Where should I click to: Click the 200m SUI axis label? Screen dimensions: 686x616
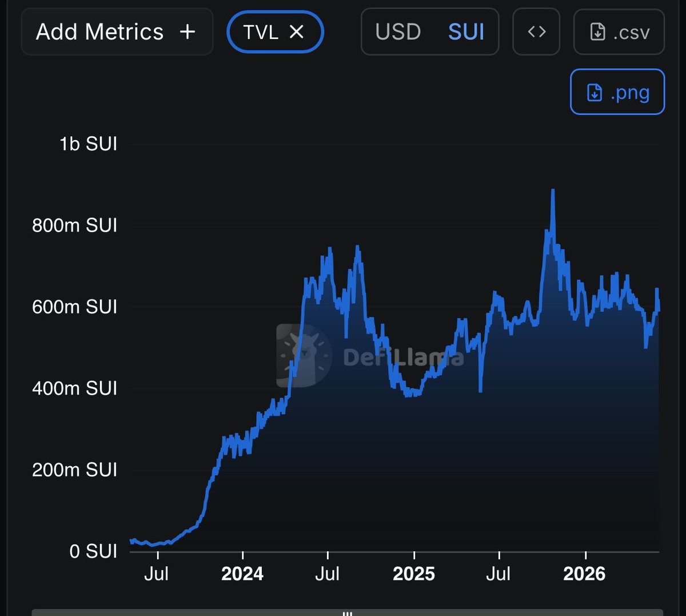(x=74, y=470)
